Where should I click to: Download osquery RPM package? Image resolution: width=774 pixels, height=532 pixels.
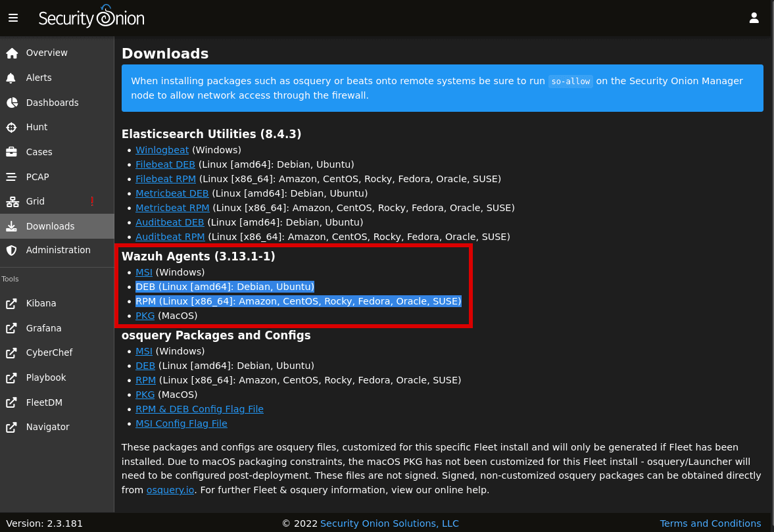click(145, 380)
